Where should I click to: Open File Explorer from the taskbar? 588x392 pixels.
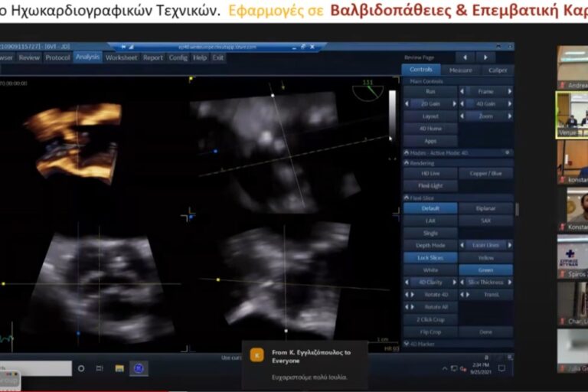click(119, 368)
